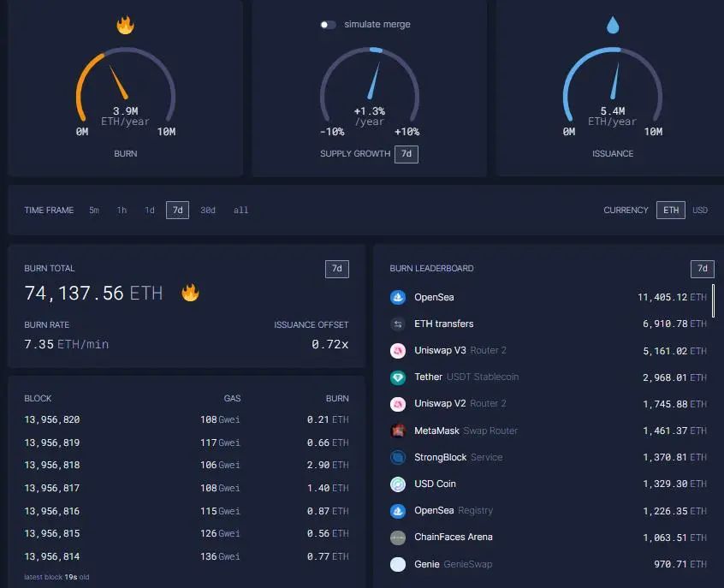The image size is (724, 588).
Task: Open the Tether USDT Stablecoin entry
Action: click(x=466, y=377)
